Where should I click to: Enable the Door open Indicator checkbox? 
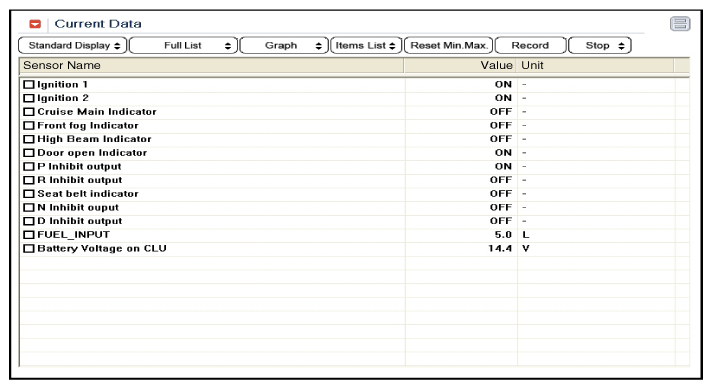(29, 153)
